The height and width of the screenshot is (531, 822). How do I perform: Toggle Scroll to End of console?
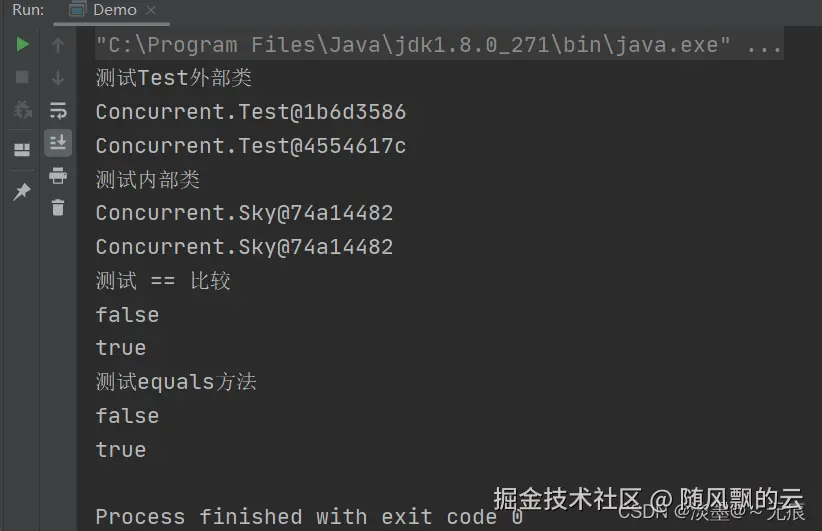(x=58, y=142)
